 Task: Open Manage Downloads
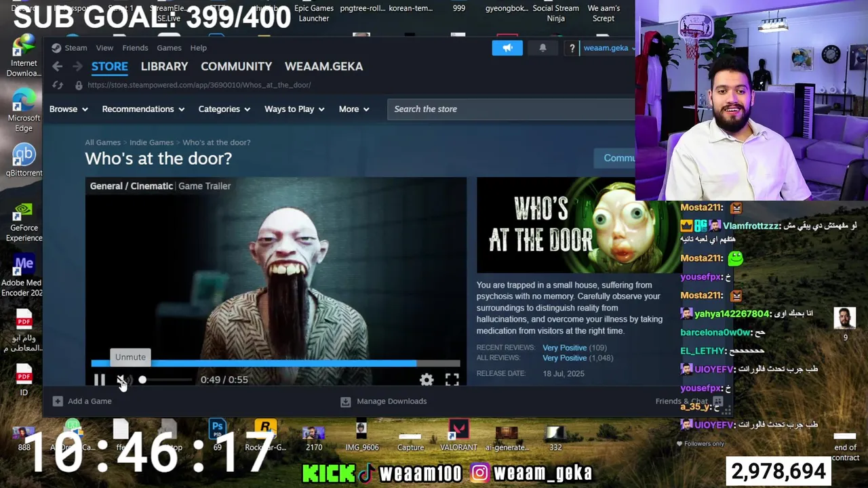pyautogui.click(x=384, y=401)
